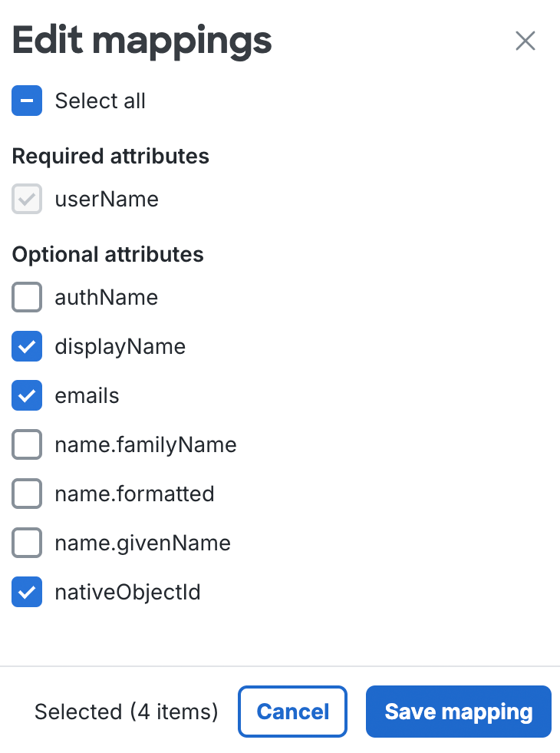The height and width of the screenshot is (753, 560).
Task: Close the Edit mappings dialog
Action: (x=525, y=41)
